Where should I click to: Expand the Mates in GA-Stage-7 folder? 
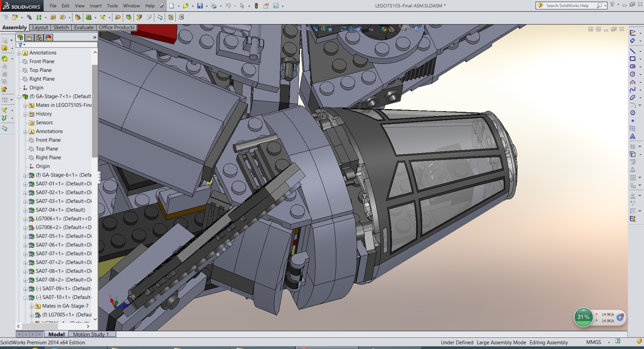click(x=32, y=307)
